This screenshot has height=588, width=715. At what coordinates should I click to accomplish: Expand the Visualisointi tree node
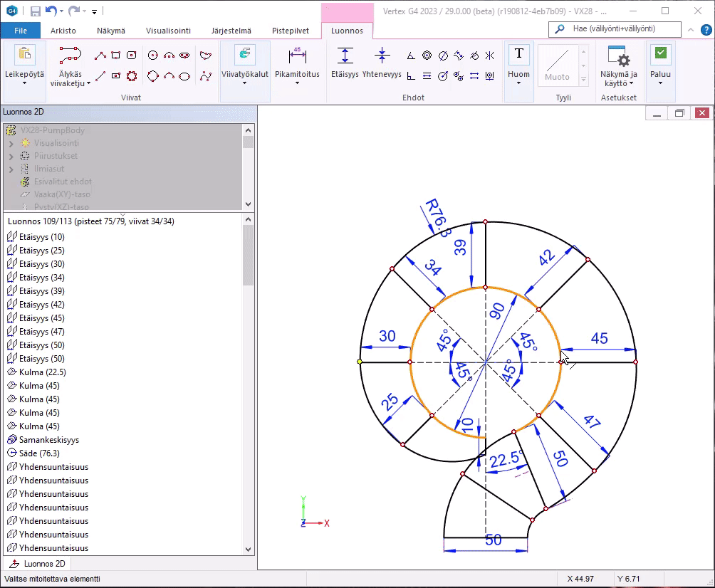[x=11, y=143]
